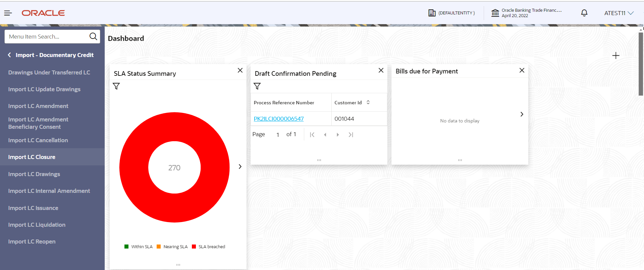
Task: Sort by Customer Id column arrows
Action: click(368, 102)
